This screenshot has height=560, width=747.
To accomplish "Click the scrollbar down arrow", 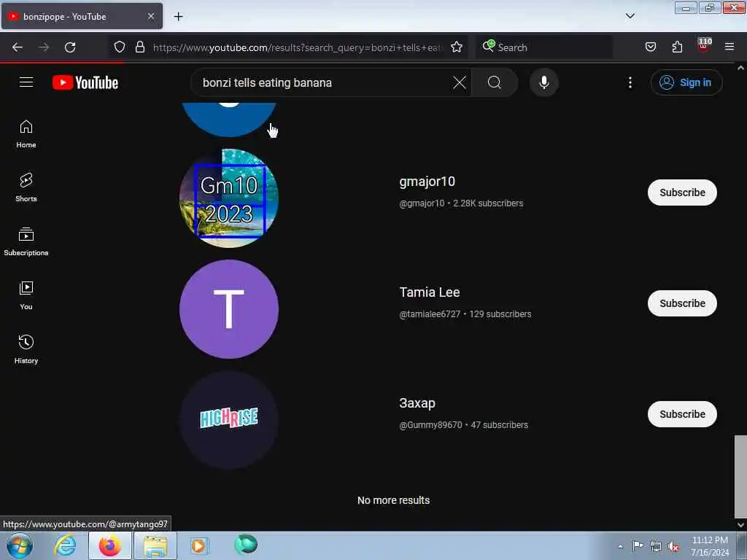I will (741, 525).
